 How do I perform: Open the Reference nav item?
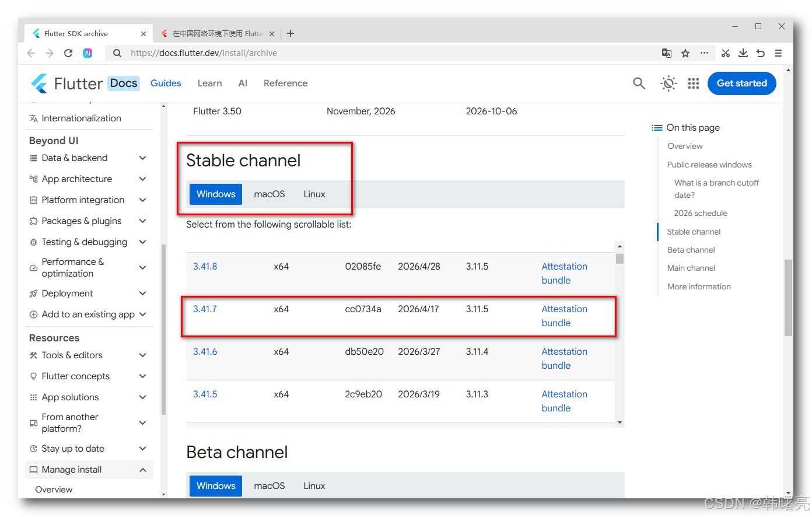coord(285,83)
